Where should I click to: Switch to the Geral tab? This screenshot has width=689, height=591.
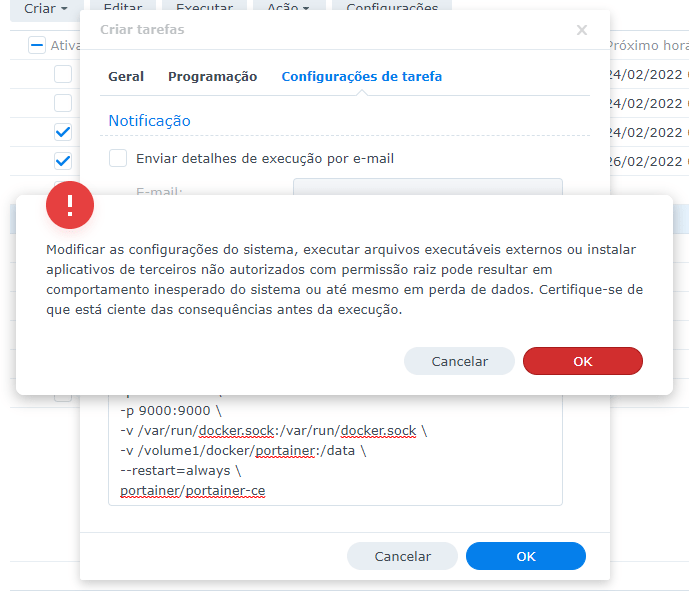pyautogui.click(x=126, y=76)
